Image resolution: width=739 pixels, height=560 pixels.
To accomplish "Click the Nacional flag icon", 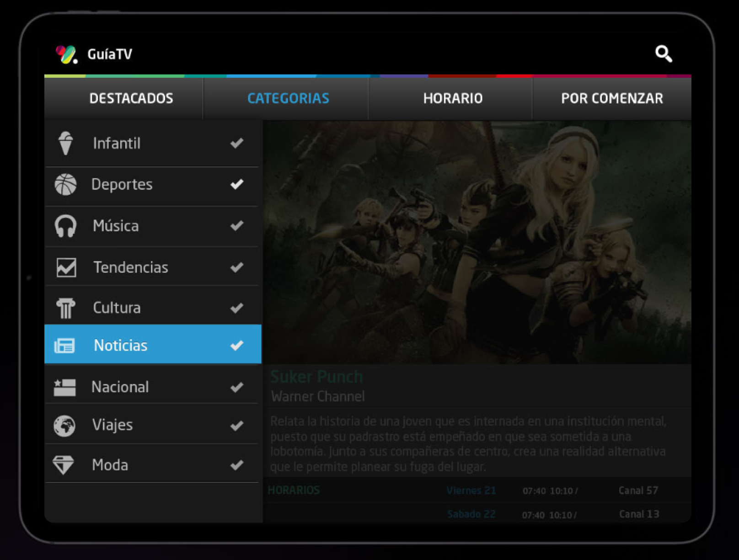I will [x=64, y=387].
